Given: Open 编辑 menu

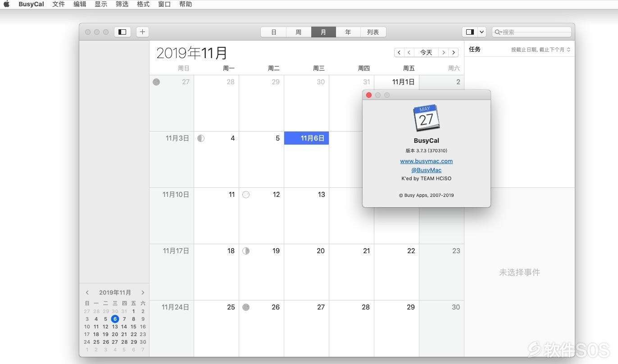Looking at the screenshot, I should coord(80,4).
